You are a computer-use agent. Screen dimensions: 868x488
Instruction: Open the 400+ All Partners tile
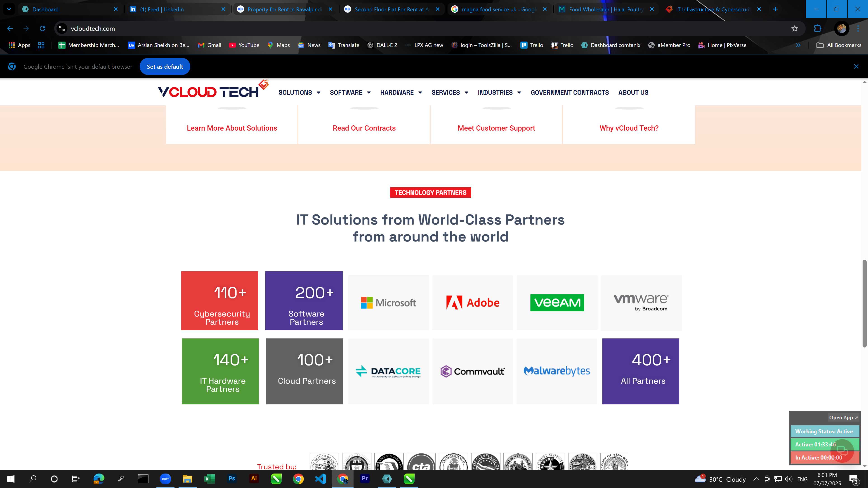641,371
